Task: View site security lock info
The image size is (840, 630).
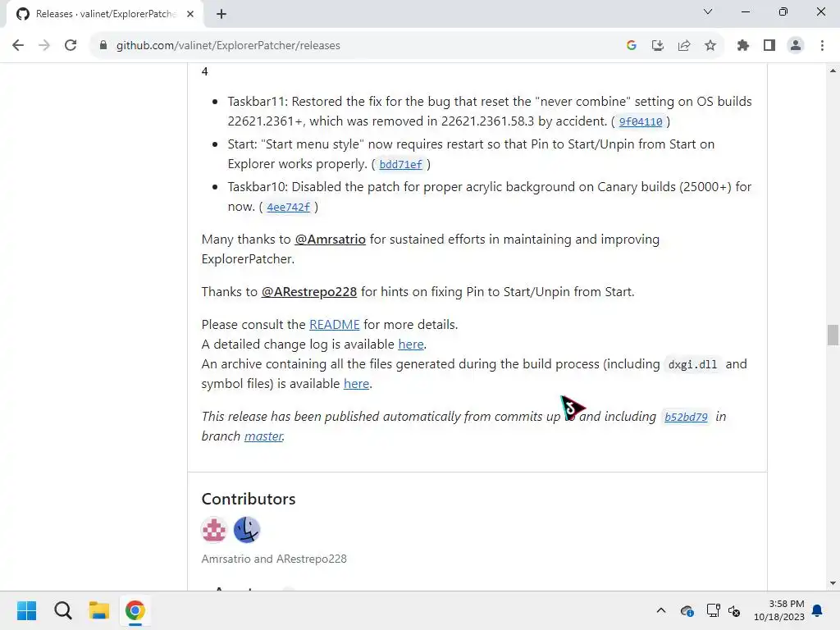Action: (x=103, y=46)
